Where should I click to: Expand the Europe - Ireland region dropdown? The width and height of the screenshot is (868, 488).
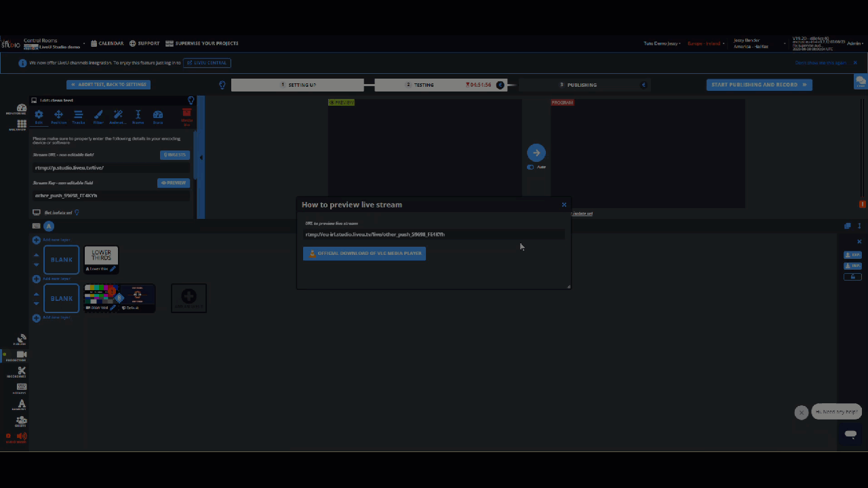(x=705, y=43)
